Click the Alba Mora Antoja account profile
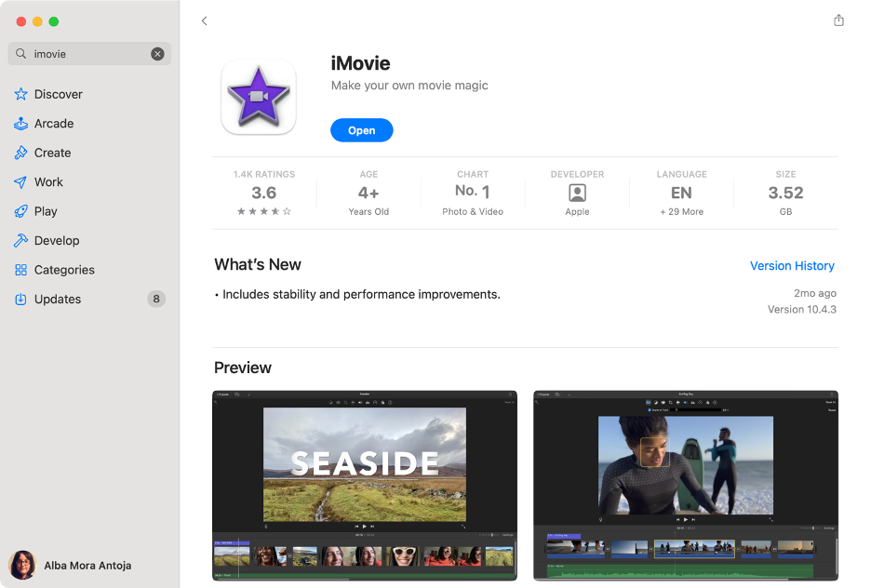Screen dimensions: 871x588 pyautogui.click(x=87, y=566)
